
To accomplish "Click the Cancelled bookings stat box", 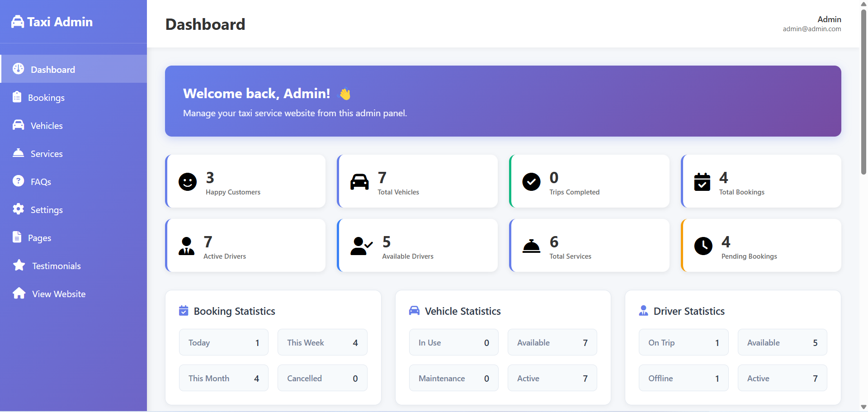I will (x=322, y=378).
